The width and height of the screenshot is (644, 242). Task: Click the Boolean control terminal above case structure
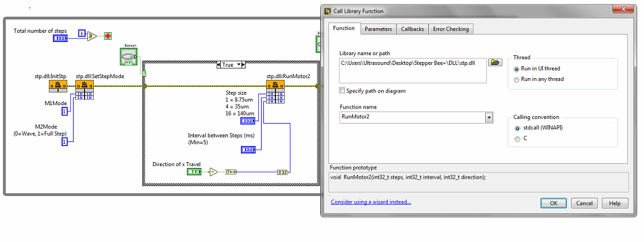tap(128, 56)
